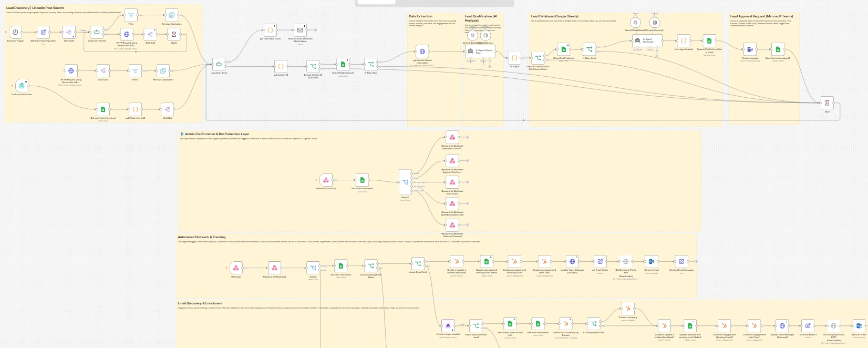Viewport: 868px width, 348px height.
Task: Select the Schedule Trigger node
Action: 15,33
